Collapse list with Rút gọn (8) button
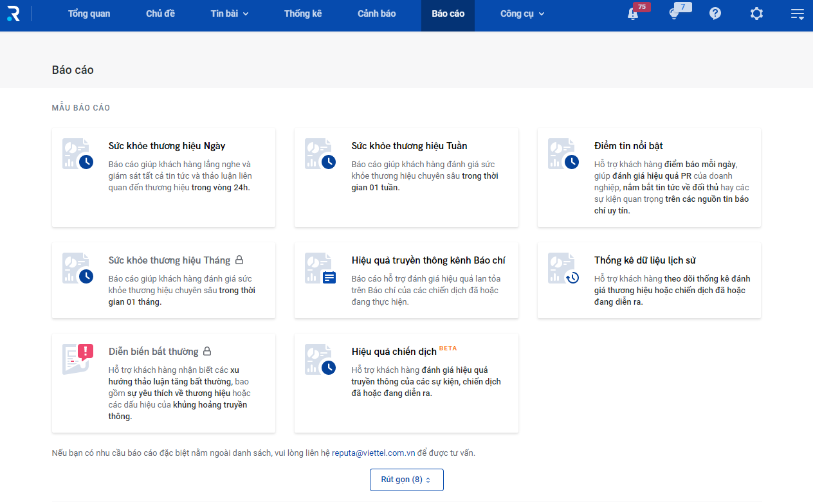This screenshot has width=813, height=504. click(x=406, y=480)
